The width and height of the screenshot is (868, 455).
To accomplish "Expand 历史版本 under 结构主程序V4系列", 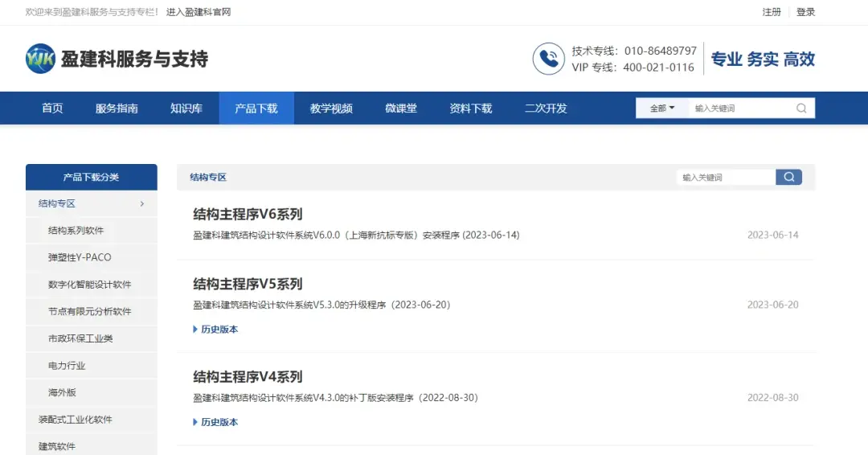I will click(215, 422).
